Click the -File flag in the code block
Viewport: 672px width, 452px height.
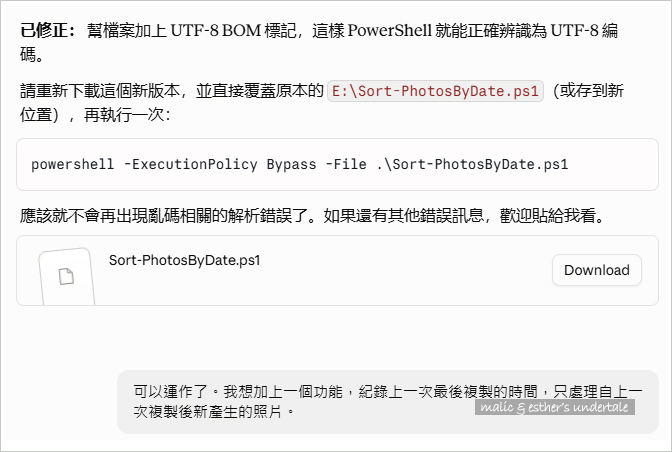pos(346,165)
